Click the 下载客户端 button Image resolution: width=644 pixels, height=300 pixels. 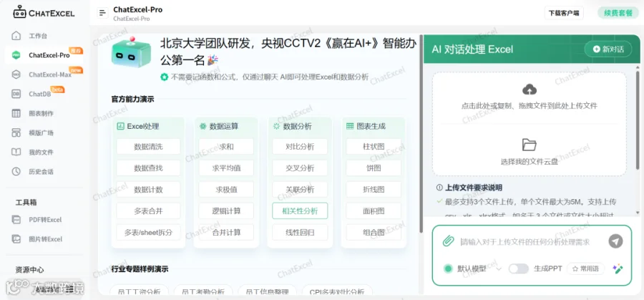[564, 13]
